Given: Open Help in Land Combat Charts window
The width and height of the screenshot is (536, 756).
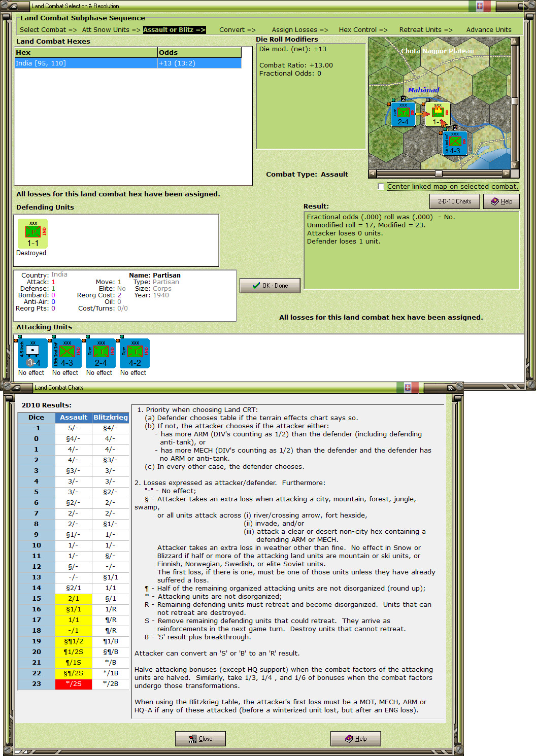Looking at the screenshot, I should click(355, 739).
